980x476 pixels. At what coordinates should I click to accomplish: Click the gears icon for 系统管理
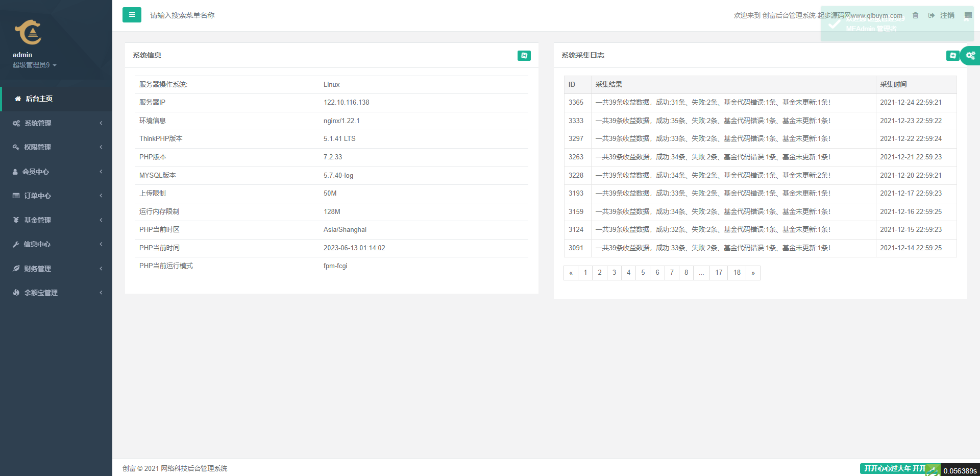click(16, 123)
